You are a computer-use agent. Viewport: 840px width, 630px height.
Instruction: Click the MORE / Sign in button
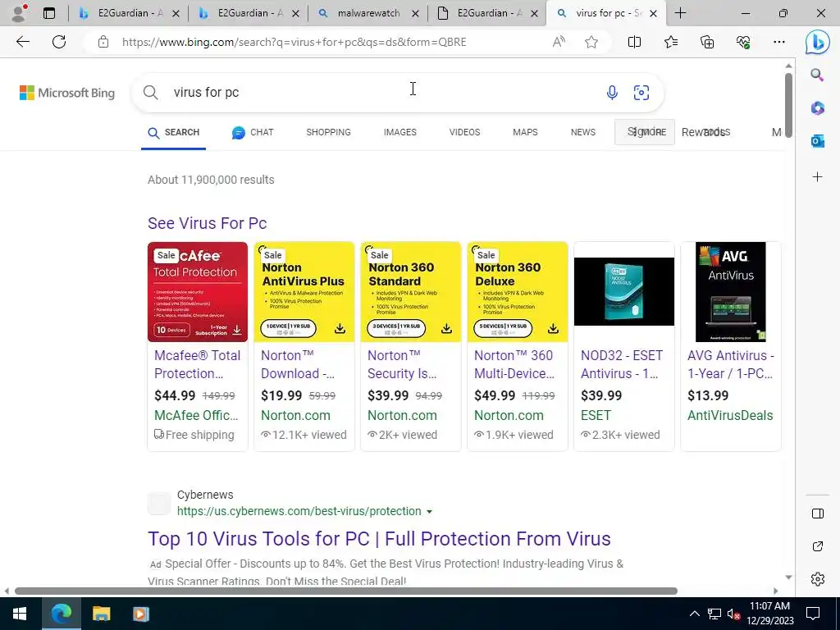645,132
